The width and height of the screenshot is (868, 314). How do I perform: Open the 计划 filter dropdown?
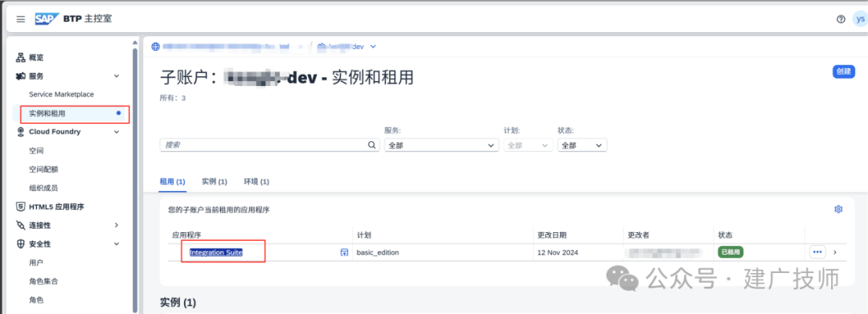coord(528,145)
